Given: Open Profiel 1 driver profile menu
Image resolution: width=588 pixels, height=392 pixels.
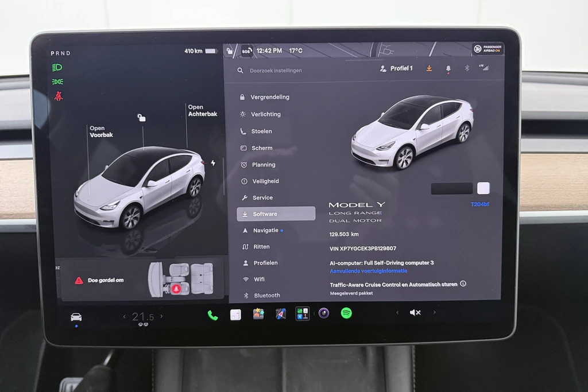Looking at the screenshot, I should tap(396, 68).
